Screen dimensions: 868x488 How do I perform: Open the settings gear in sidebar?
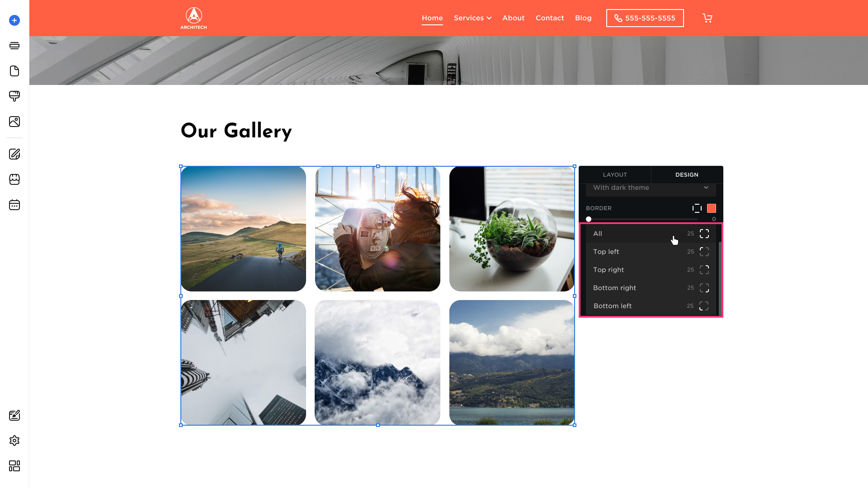pos(14,441)
